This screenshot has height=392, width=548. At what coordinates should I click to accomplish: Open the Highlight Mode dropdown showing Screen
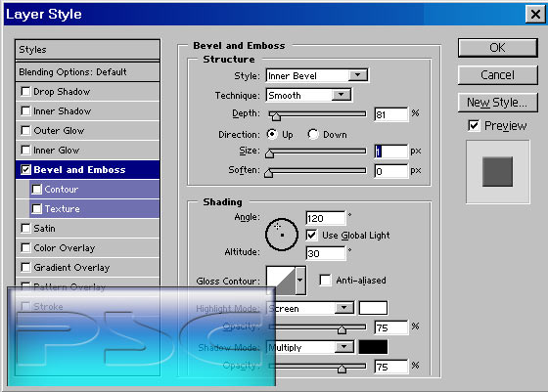pyautogui.click(x=310, y=308)
